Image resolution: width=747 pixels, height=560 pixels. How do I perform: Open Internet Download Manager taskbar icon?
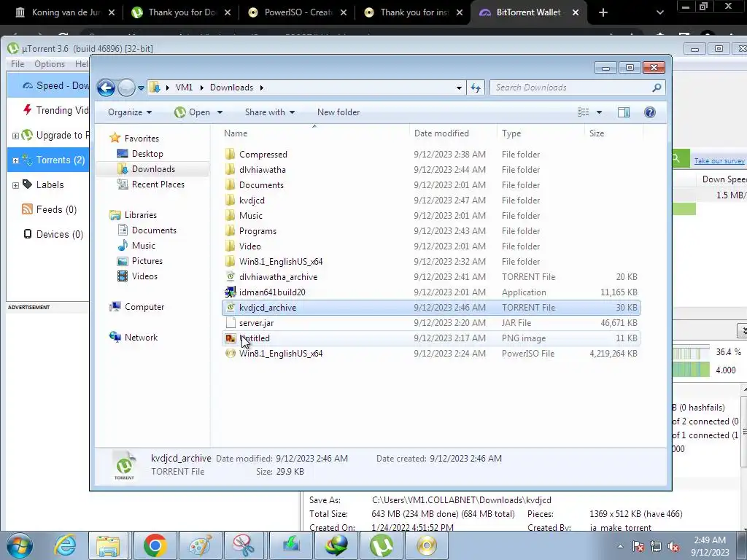(336, 545)
